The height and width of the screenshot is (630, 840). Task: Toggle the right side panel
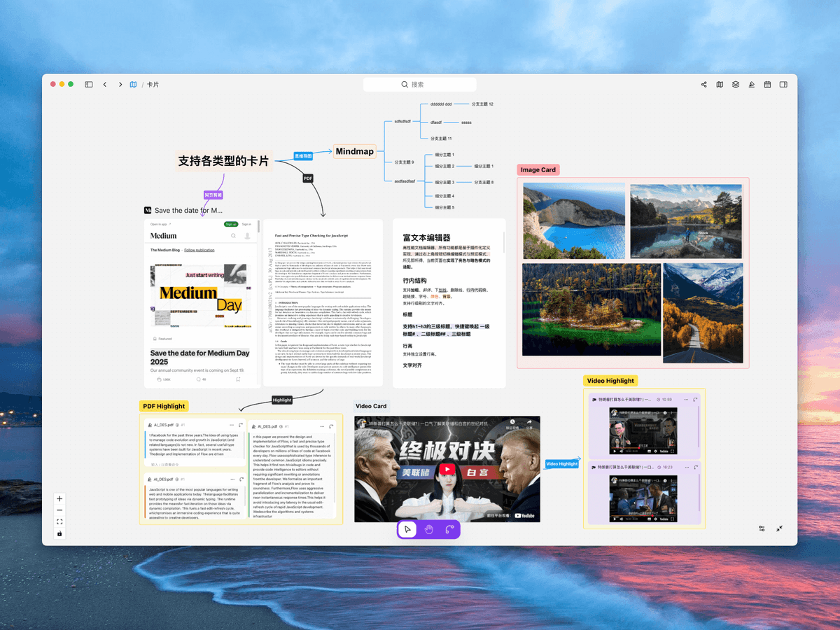click(783, 84)
